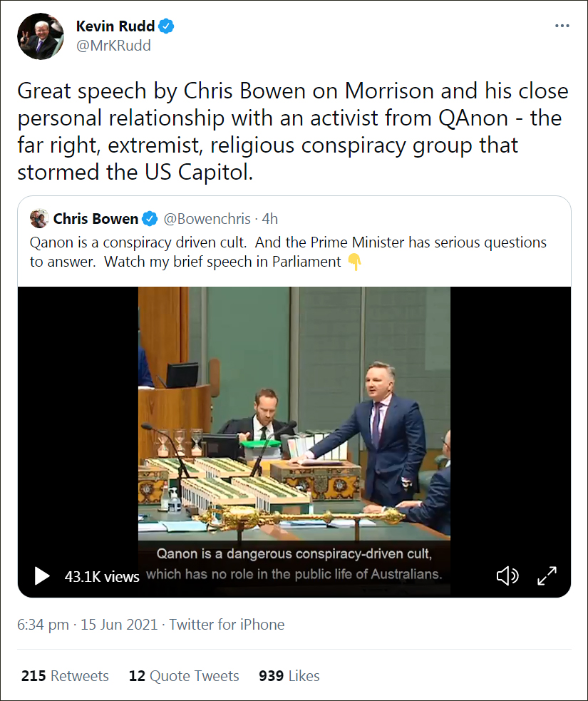The image size is (588, 701).
Task: Open the @Bowenchris handle
Action: click(x=207, y=219)
